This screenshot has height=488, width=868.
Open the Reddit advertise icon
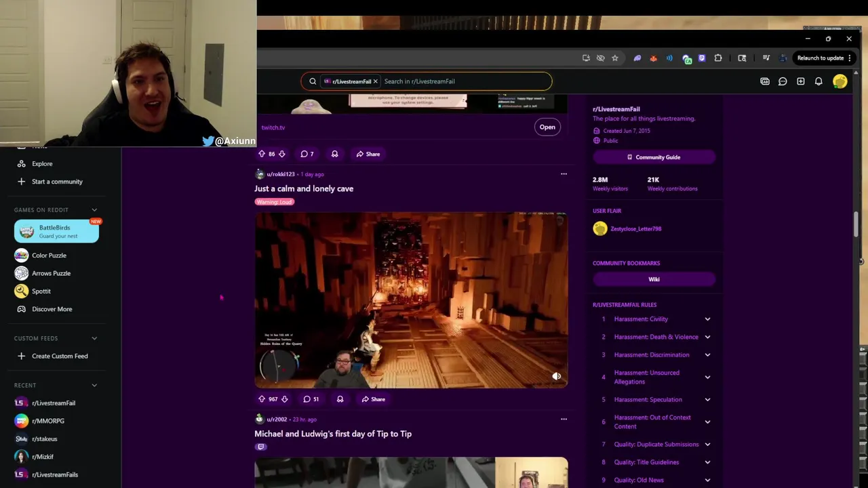[x=765, y=81]
